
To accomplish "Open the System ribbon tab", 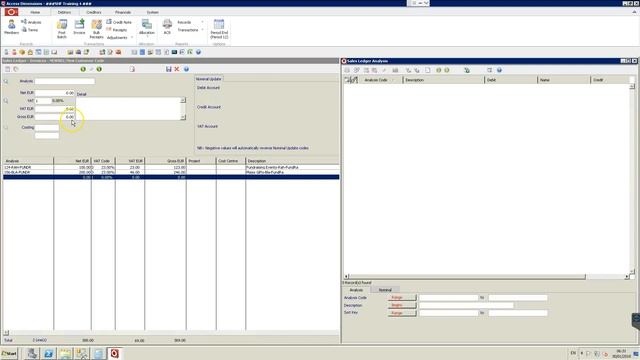I will 152,12.
